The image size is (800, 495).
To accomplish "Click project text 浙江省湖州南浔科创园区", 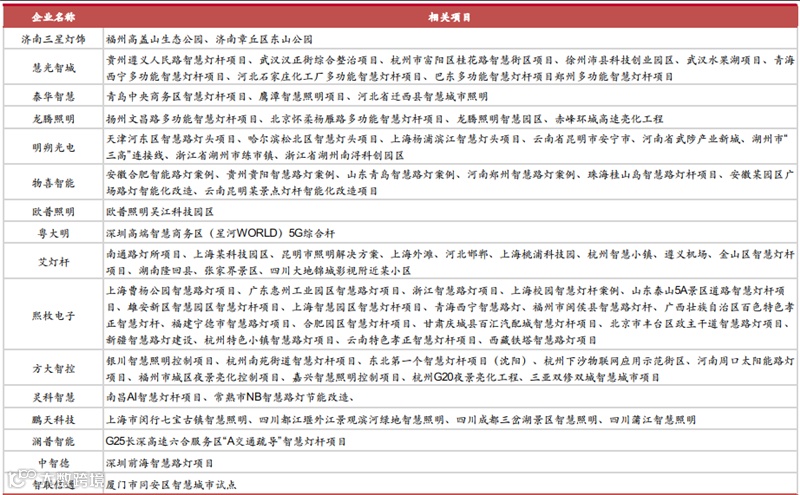I will [x=344, y=155].
